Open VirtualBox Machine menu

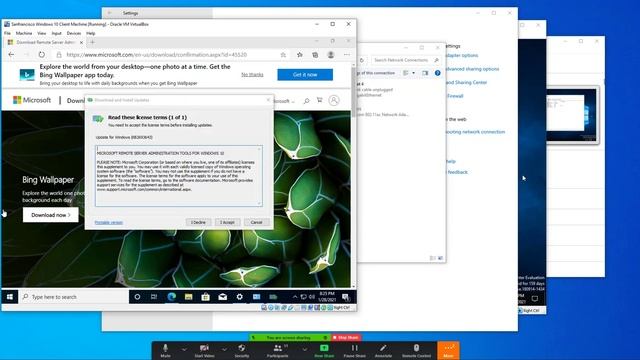[x=24, y=33]
